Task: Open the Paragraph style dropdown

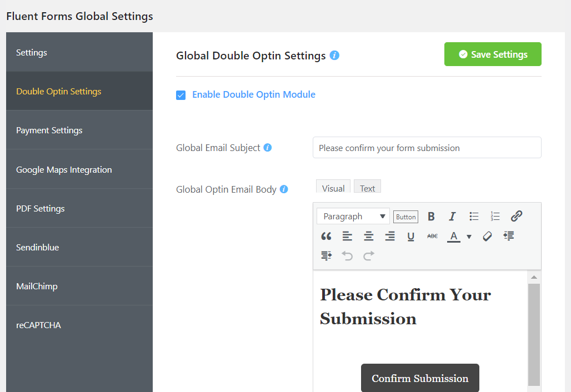Action: (353, 216)
